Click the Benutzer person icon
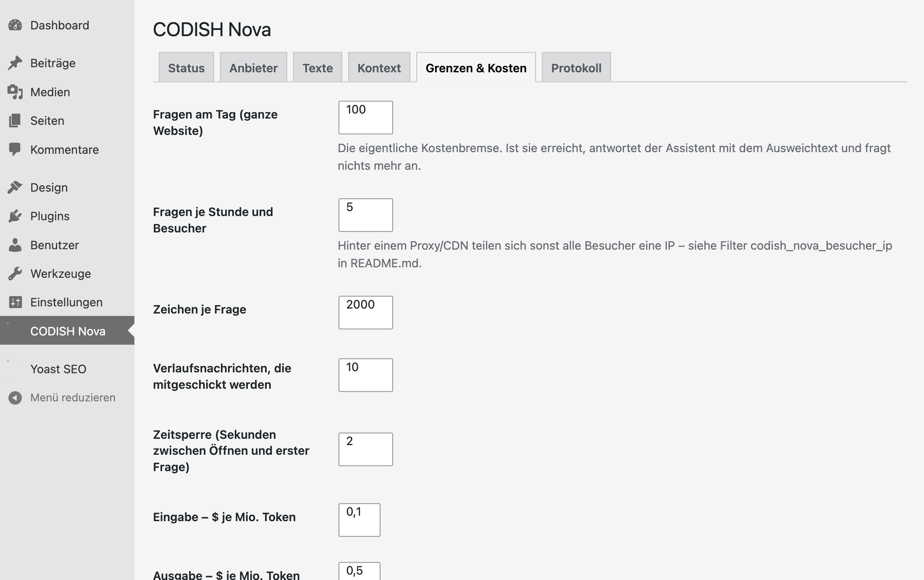This screenshot has width=924, height=580. [x=15, y=245]
